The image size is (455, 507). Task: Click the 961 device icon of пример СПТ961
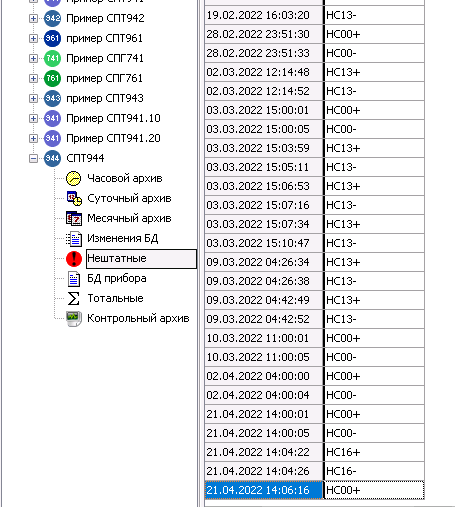[52, 38]
